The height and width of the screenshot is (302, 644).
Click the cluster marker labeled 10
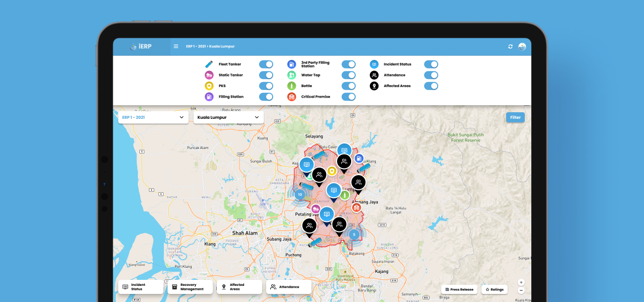tap(300, 194)
